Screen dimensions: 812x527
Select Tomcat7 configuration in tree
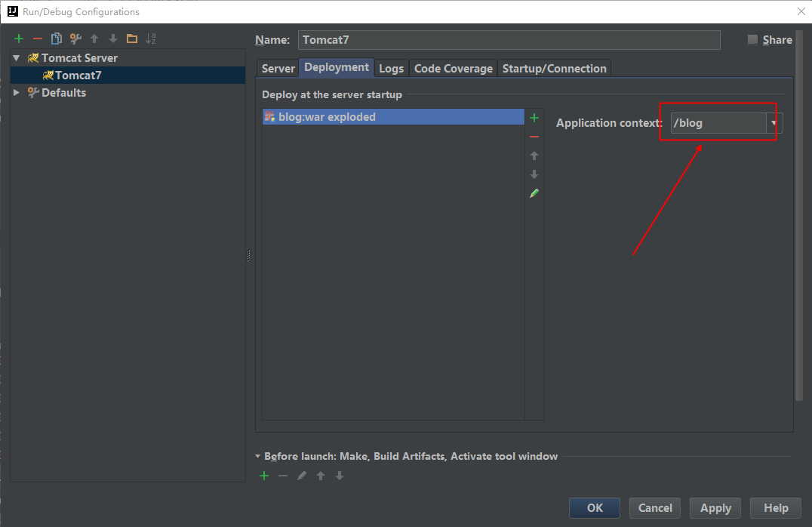(78, 76)
